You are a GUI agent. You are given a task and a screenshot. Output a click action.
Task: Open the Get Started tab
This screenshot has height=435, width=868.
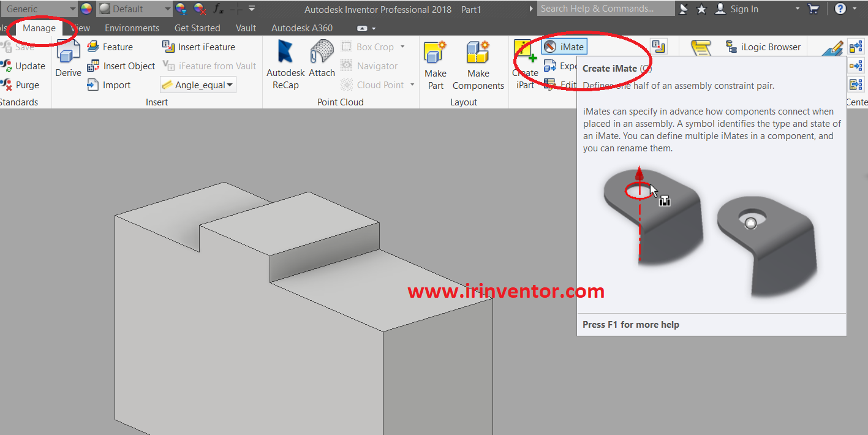pos(197,28)
